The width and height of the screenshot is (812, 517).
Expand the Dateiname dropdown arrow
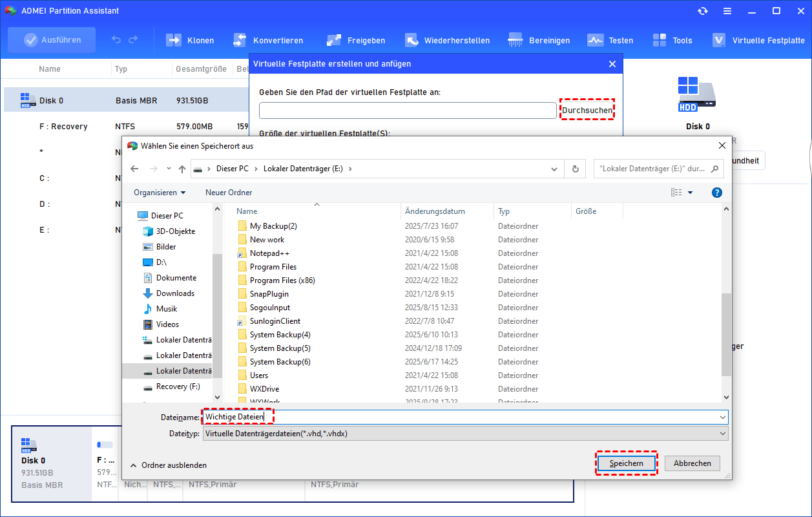(722, 417)
